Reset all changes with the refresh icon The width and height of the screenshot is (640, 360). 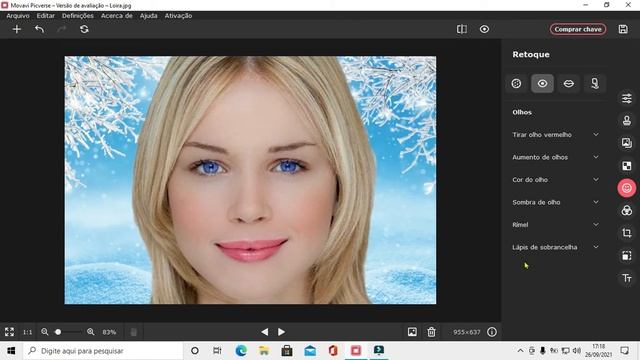(84, 29)
